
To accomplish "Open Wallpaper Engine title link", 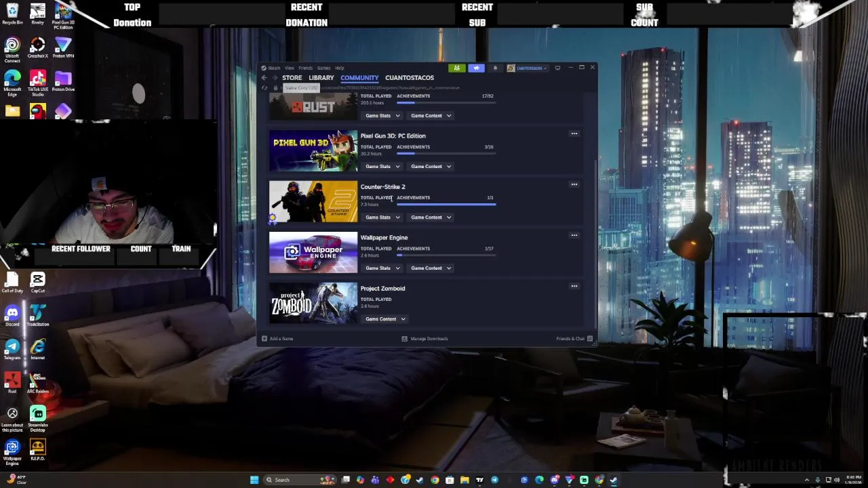I will tap(384, 237).
